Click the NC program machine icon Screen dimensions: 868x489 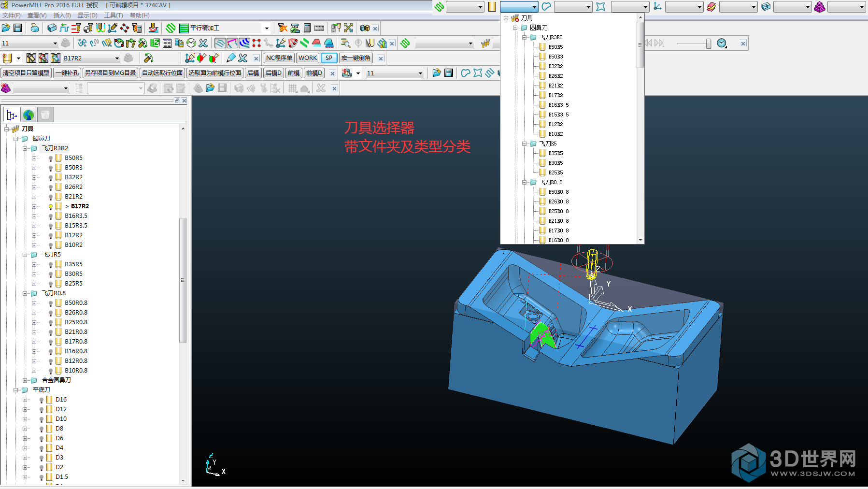pos(346,73)
